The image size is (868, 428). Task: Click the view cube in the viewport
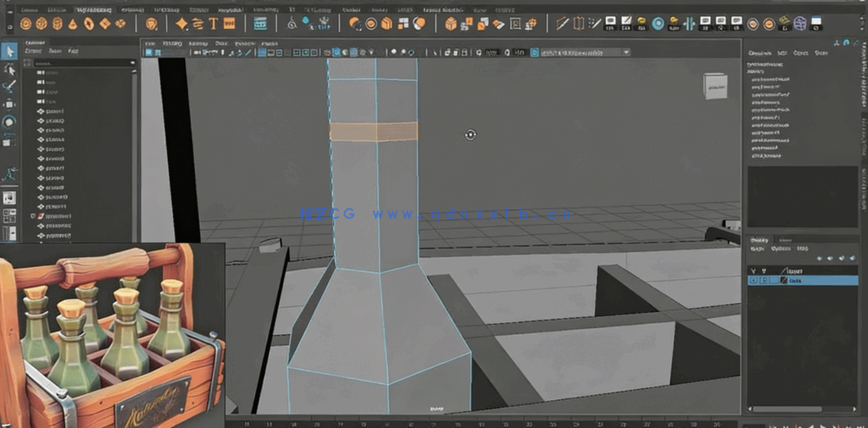tap(715, 85)
